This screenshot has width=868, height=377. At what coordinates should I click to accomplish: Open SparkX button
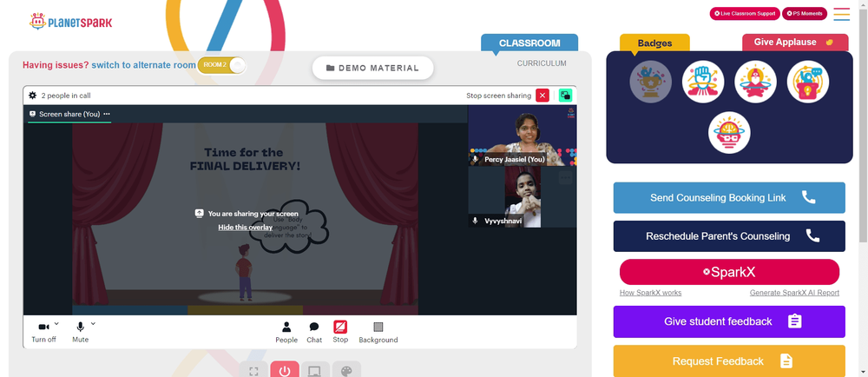(729, 272)
